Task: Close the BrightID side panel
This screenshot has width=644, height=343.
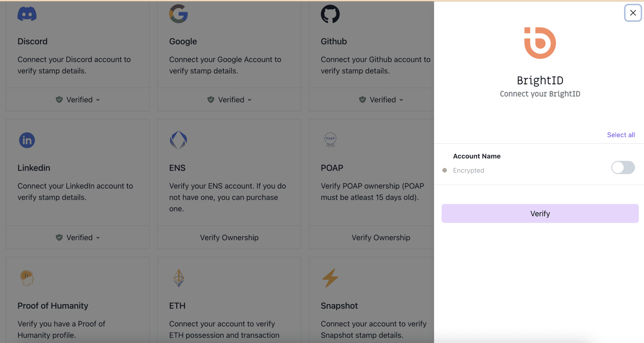Action: [633, 13]
